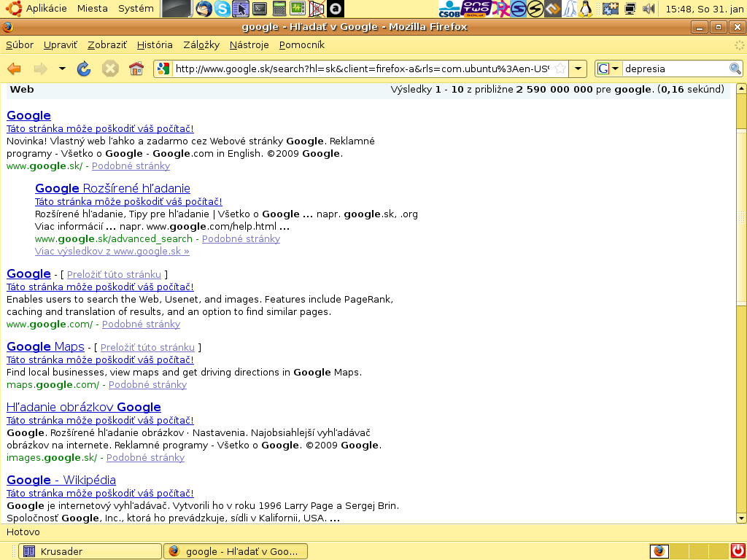Open the Záložky menu
The image size is (747, 560).
[201, 44]
